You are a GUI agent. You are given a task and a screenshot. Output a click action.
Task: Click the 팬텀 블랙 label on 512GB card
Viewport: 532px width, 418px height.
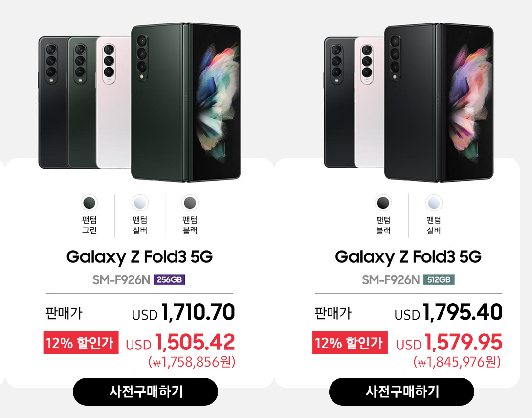click(x=383, y=225)
